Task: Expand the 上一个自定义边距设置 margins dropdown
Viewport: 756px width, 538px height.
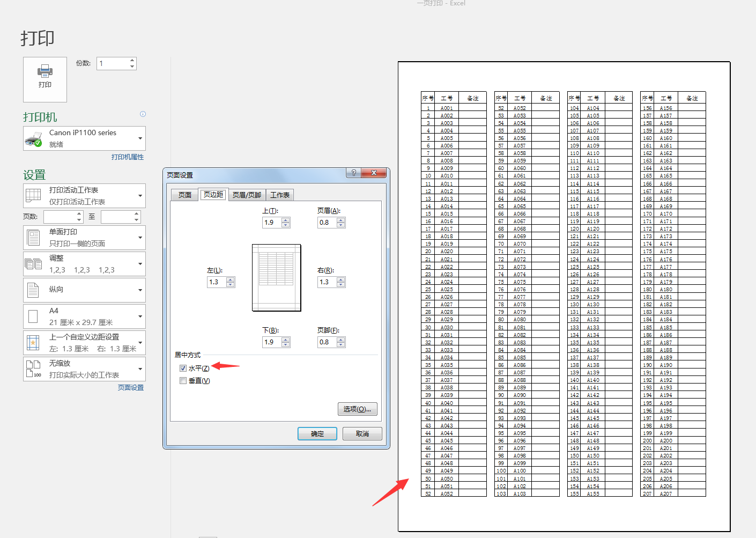Action: pyautogui.click(x=84, y=343)
